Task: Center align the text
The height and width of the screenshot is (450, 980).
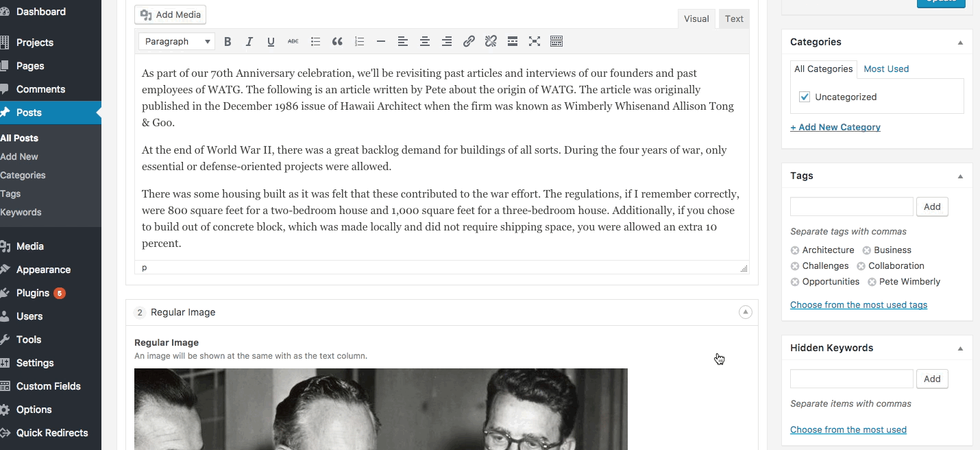Action: pos(425,42)
